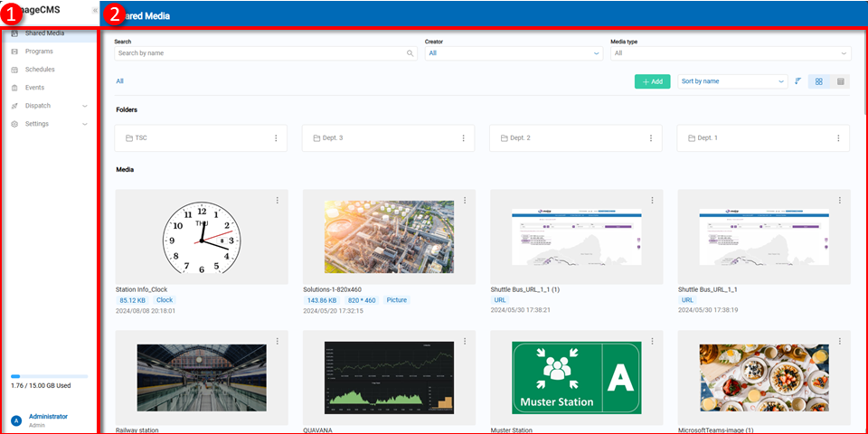Open the TSC folder's three-dot menu

pos(276,138)
